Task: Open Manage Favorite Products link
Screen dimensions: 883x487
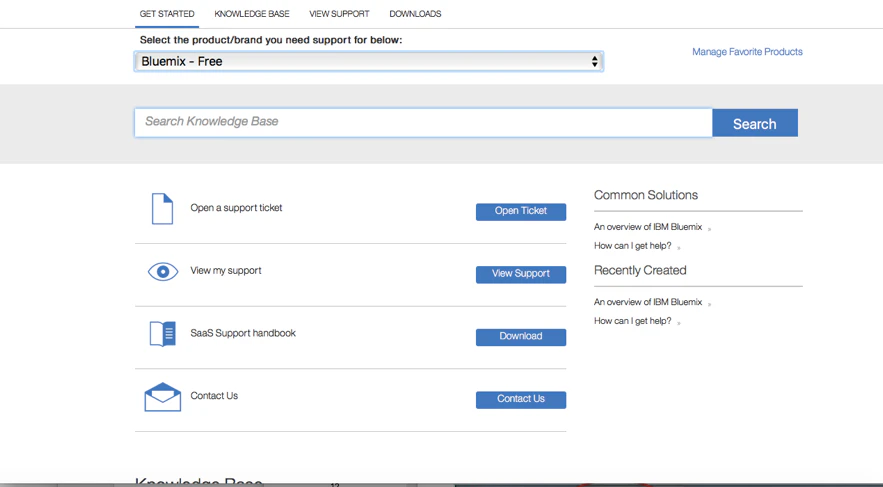Action: coord(747,52)
